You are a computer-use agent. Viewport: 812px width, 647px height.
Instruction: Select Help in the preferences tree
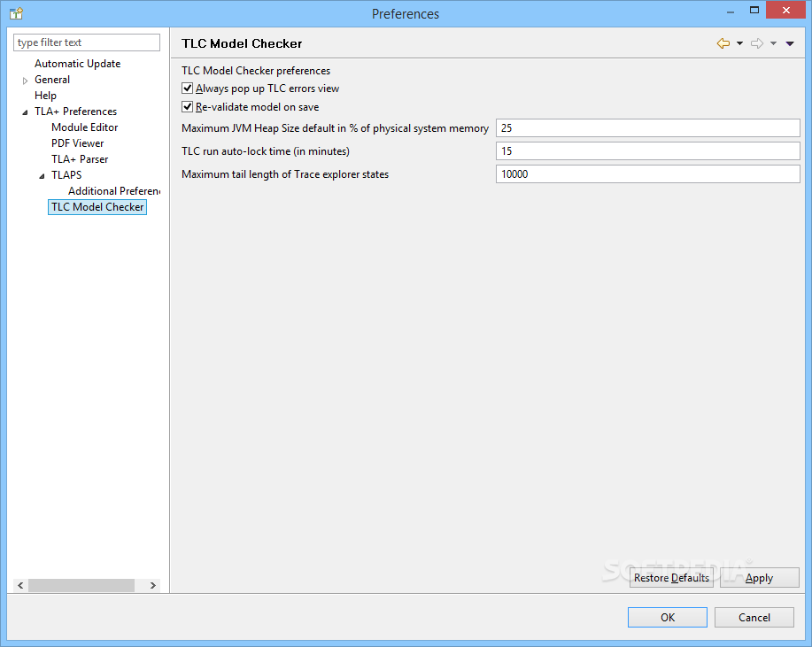[45, 96]
